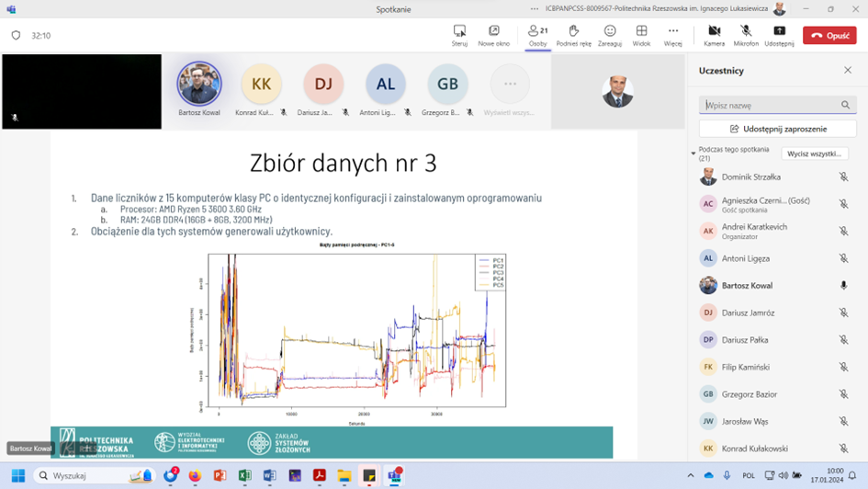This screenshot has width=868, height=489.
Task: Select Andrei Karatkevich in participants list
Action: tap(753, 231)
